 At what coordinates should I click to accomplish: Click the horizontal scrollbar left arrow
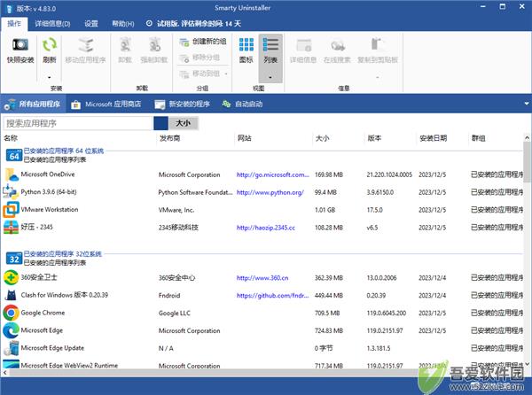4,373
